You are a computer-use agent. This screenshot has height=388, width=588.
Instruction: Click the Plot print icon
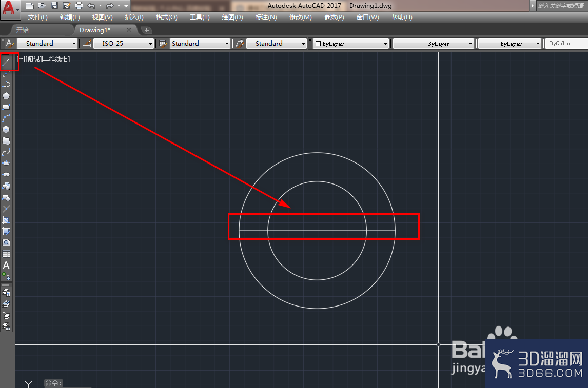tap(79, 6)
